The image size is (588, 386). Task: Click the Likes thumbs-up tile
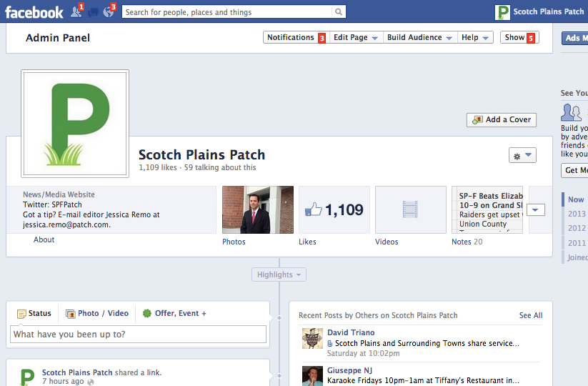click(334, 210)
